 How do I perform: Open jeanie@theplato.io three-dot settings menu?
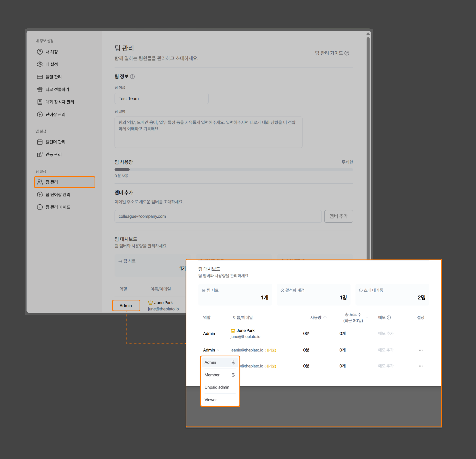(421, 350)
